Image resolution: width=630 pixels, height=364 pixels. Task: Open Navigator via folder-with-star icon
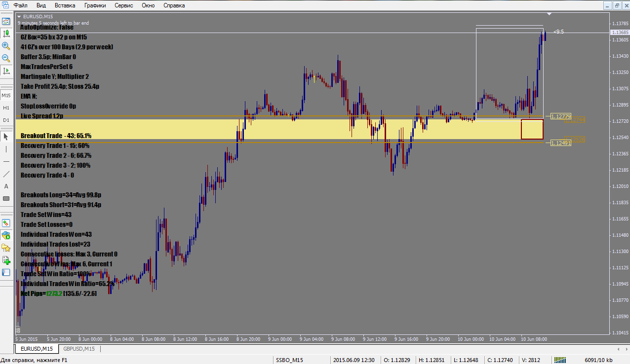click(x=6, y=248)
